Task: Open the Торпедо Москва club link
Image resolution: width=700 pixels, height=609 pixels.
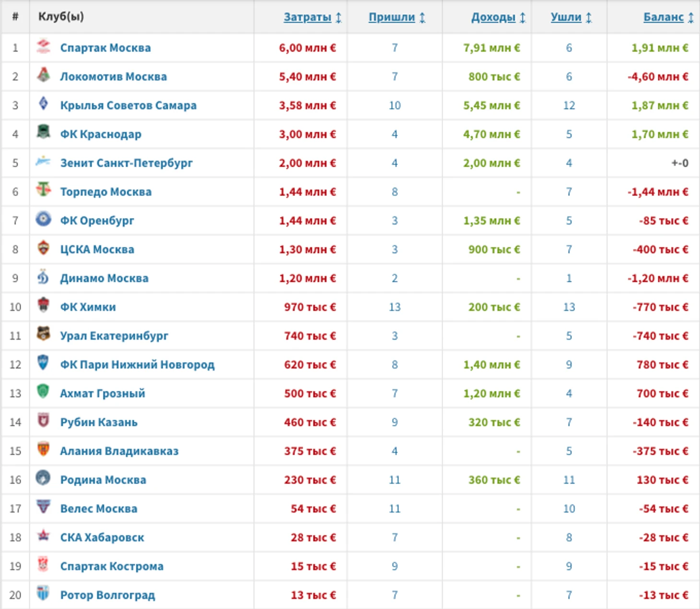Action: pos(106,192)
